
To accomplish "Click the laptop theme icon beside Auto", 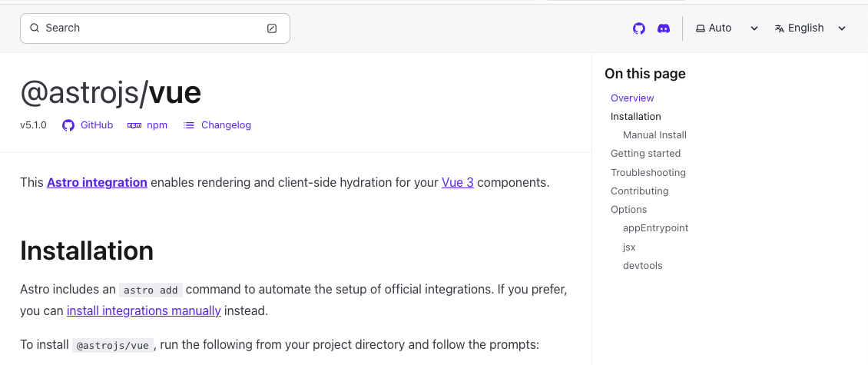I will [x=701, y=28].
